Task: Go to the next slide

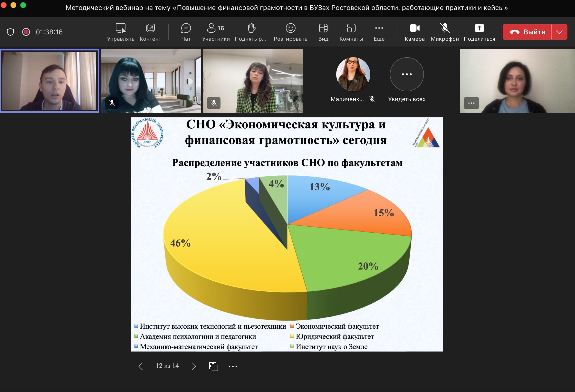Action: click(194, 366)
